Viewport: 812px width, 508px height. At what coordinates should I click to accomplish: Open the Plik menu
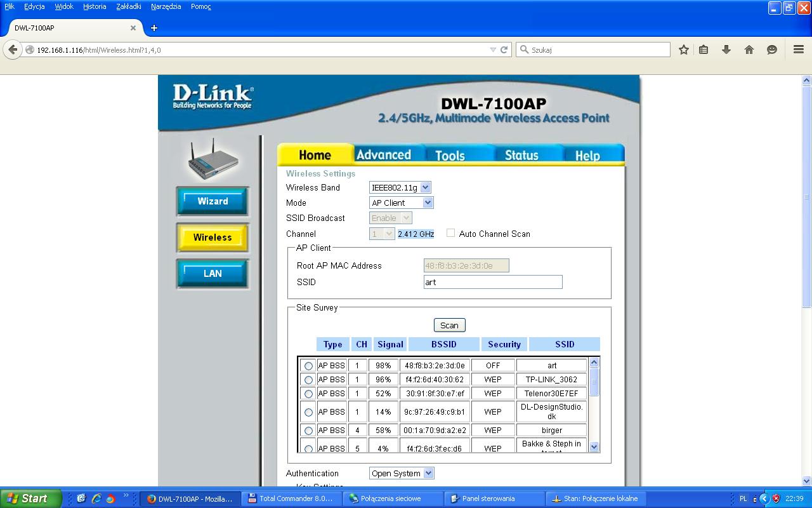pos(10,6)
